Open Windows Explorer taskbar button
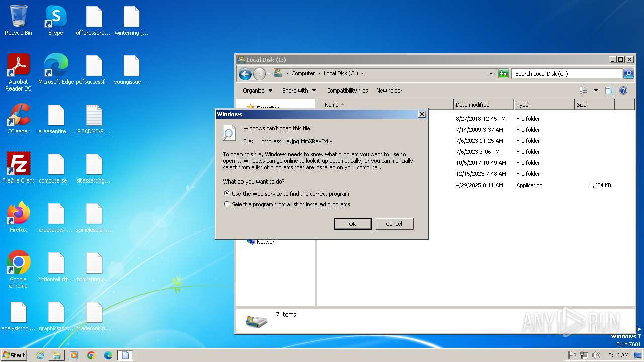644x362 pixels. (x=57, y=355)
